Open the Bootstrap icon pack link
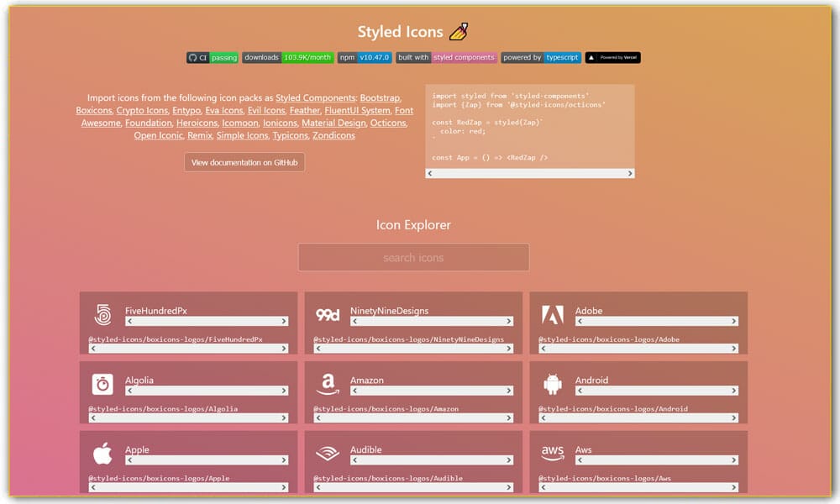 [x=380, y=97]
